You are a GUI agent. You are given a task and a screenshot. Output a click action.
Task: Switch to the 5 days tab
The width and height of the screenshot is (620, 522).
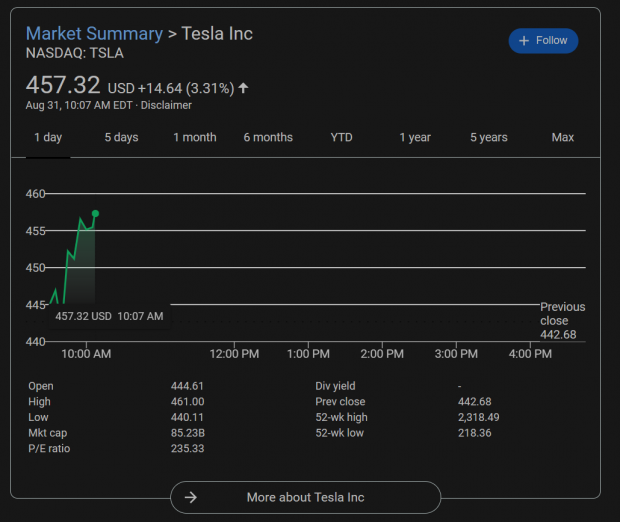[x=121, y=137]
